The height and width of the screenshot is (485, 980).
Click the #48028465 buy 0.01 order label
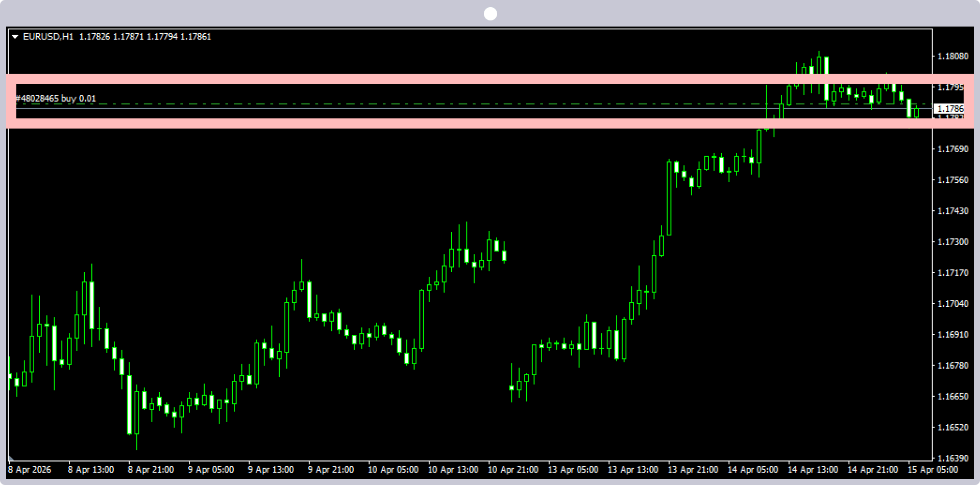[x=56, y=99]
